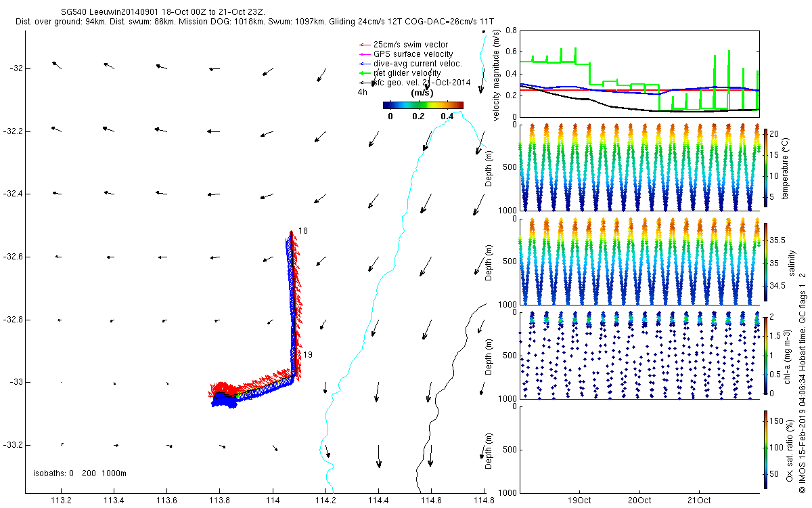The width and height of the screenshot is (812, 508).
Task: Click the green marker for net glider velocity legend
Action: click(x=363, y=73)
